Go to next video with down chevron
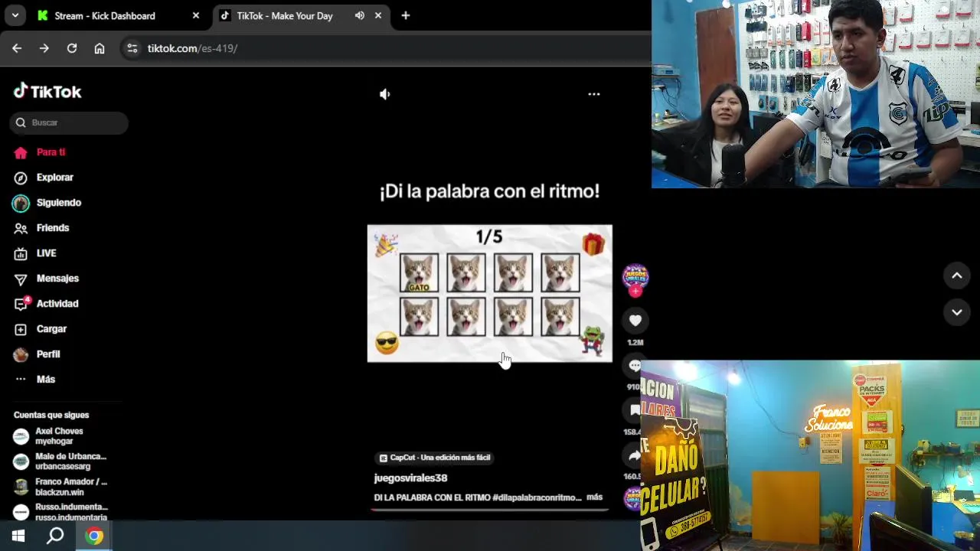This screenshot has width=980, height=551. [x=957, y=312]
